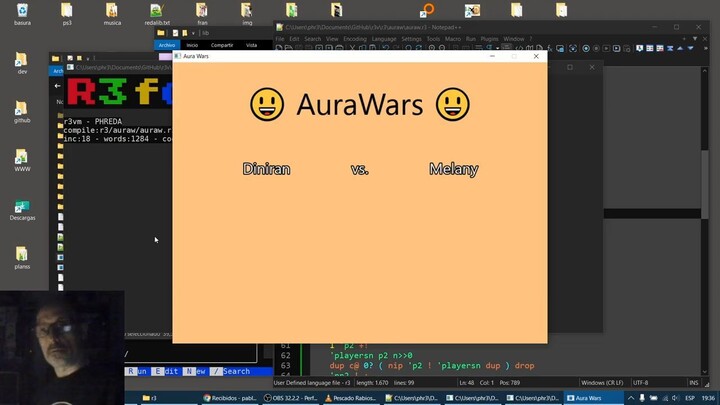Viewport: 720px width, 405px height.
Task: Open Notepad++ Macro menu
Action: click(x=453, y=39)
